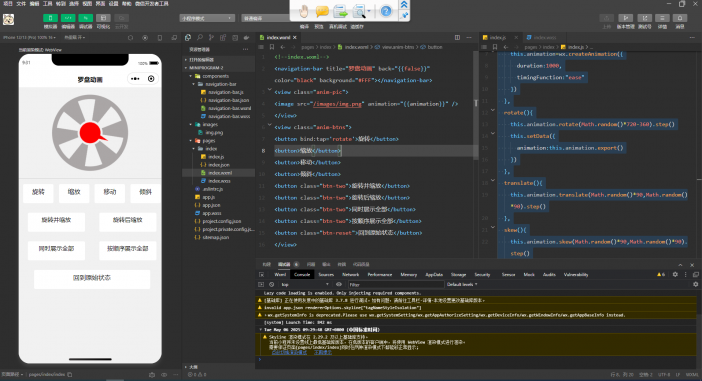Open the 普通编译 compile mode dropdown
The width and height of the screenshot is (702, 381).
pyautogui.click(x=266, y=18)
